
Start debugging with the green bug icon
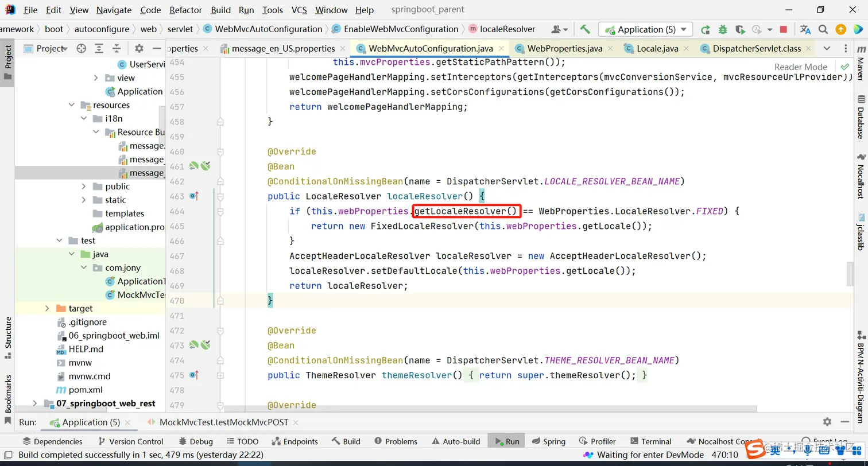click(x=723, y=29)
